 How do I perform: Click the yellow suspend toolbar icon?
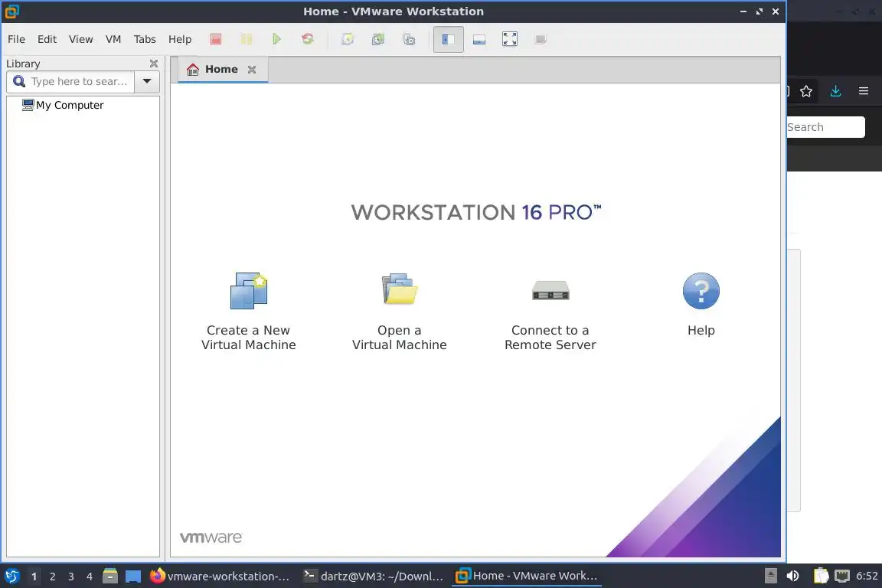[247, 39]
